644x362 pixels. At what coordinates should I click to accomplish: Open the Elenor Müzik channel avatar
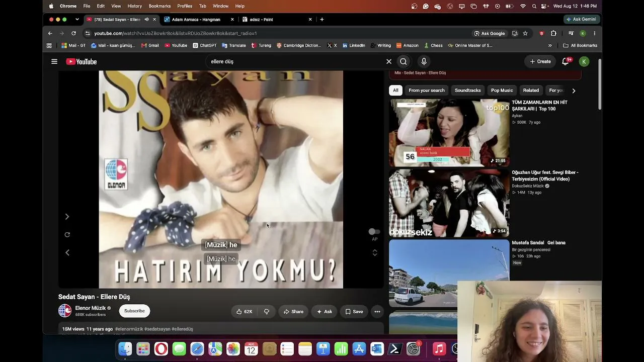click(65, 311)
